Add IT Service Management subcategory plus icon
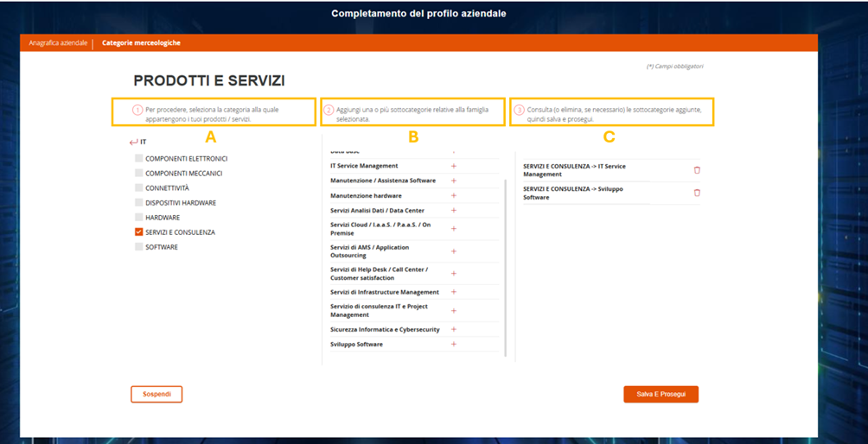 (x=453, y=166)
